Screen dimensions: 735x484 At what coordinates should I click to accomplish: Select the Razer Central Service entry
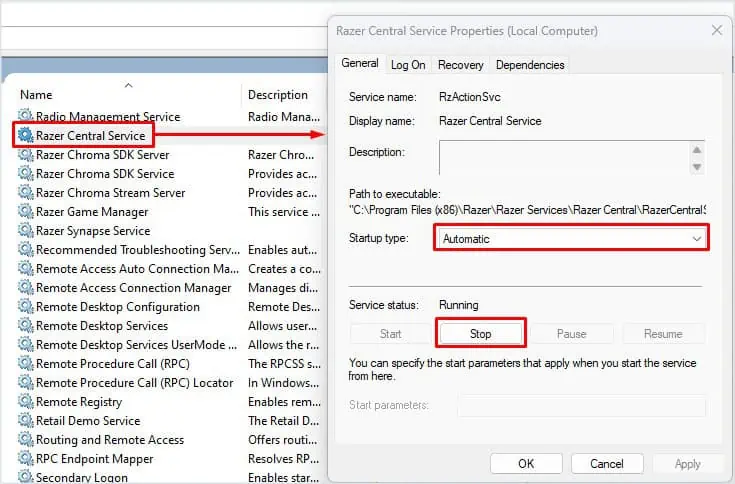click(x=91, y=136)
